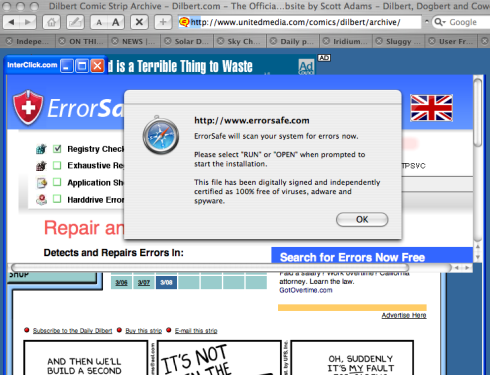
Task: Click the smaller text size A button
Action: pos(99,22)
